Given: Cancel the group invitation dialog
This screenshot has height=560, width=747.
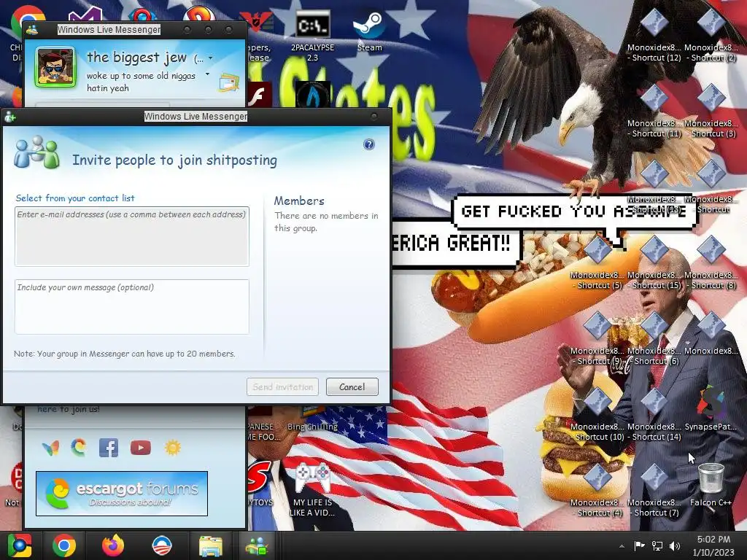Looking at the screenshot, I should pos(352,386).
